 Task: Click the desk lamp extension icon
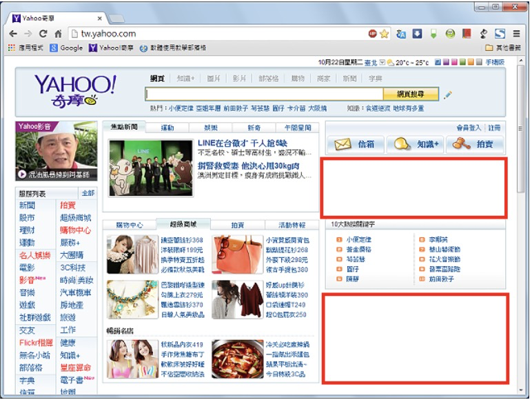(484, 33)
